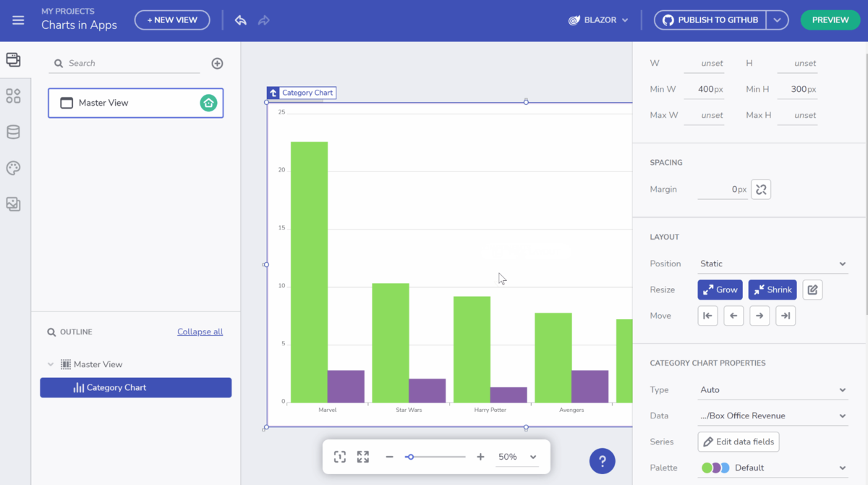Open the Position Static dropdown
Image resolution: width=868 pixels, height=485 pixels.
click(773, 263)
